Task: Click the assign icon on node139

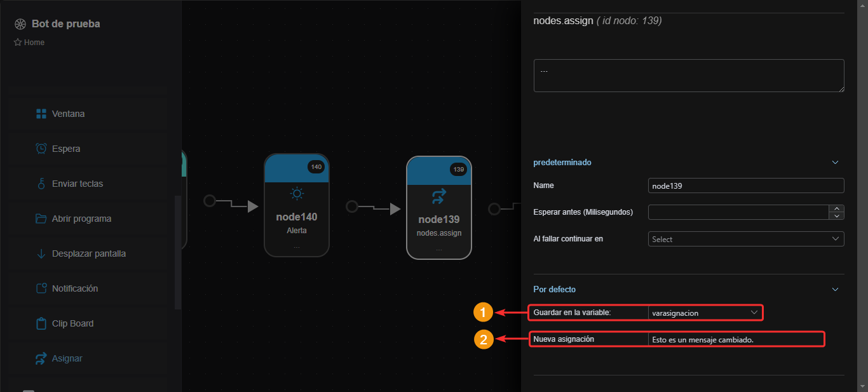Action: 439,196
